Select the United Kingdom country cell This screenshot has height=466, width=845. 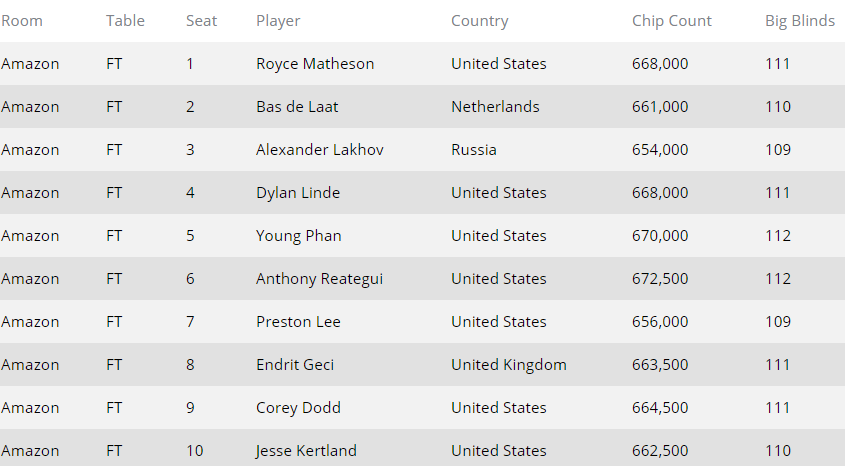(x=508, y=365)
